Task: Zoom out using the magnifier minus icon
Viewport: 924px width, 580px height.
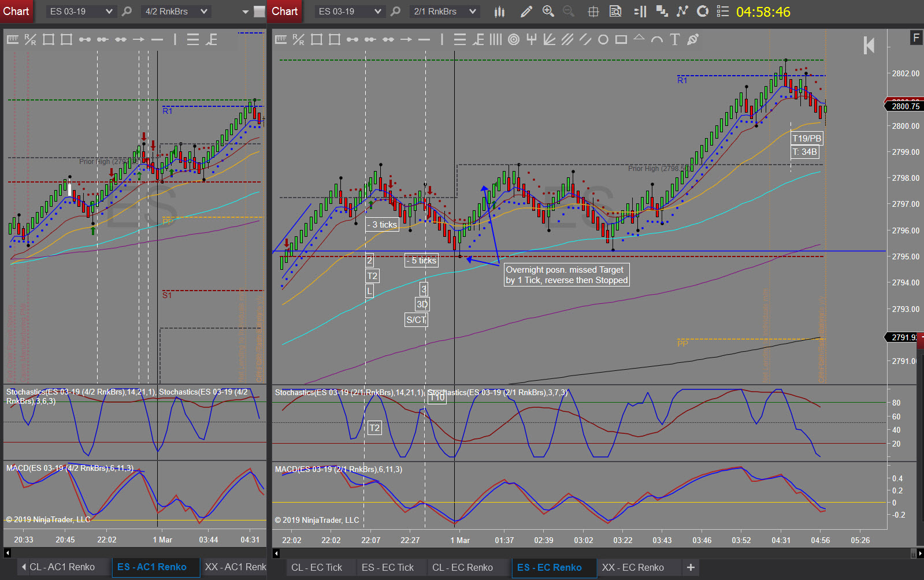Action: (x=569, y=12)
